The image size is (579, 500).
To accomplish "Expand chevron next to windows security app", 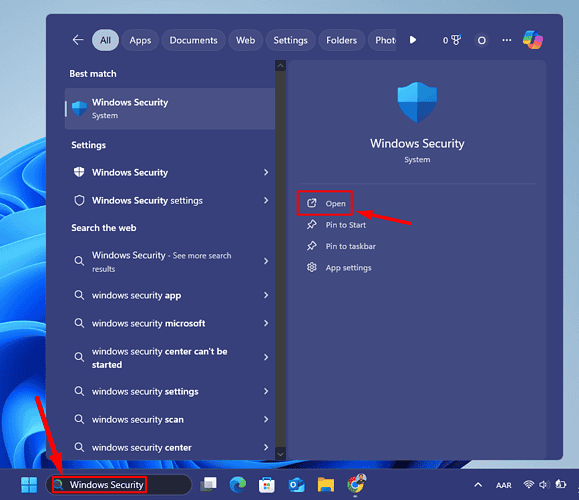I will [x=266, y=295].
